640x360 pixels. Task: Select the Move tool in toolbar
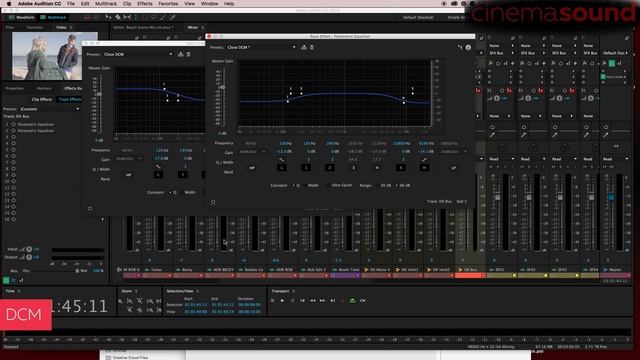pyautogui.click(x=108, y=18)
